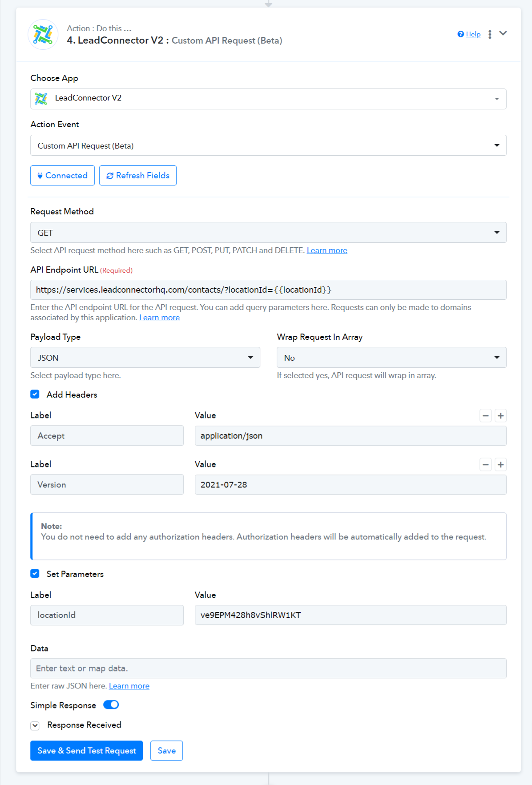Click the Accept header label field
The height and width of the screenshot is (785, 532).
pos(107,435)
